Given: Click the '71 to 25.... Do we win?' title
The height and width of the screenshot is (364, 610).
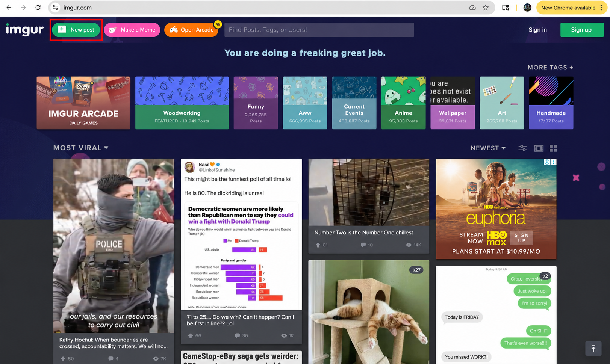Looking at the screenshot, I should 241,320.
